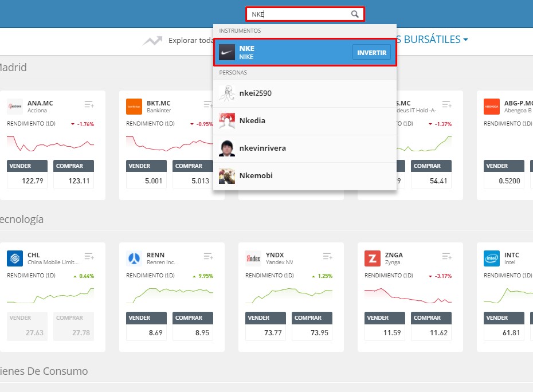
Task: Select nkevinrivera from people results
Action: pyautogui.click(x=305, y=148)
